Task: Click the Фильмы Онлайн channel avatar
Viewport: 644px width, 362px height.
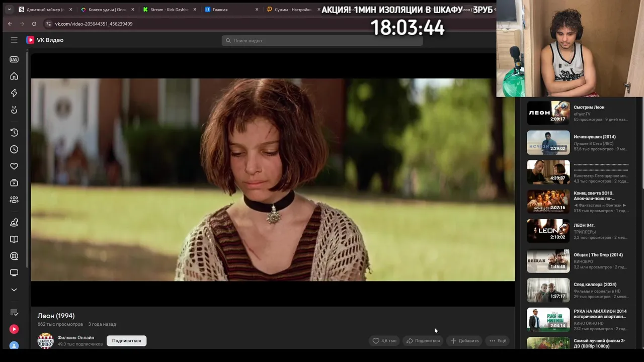Action: click(x=45, y=340)
